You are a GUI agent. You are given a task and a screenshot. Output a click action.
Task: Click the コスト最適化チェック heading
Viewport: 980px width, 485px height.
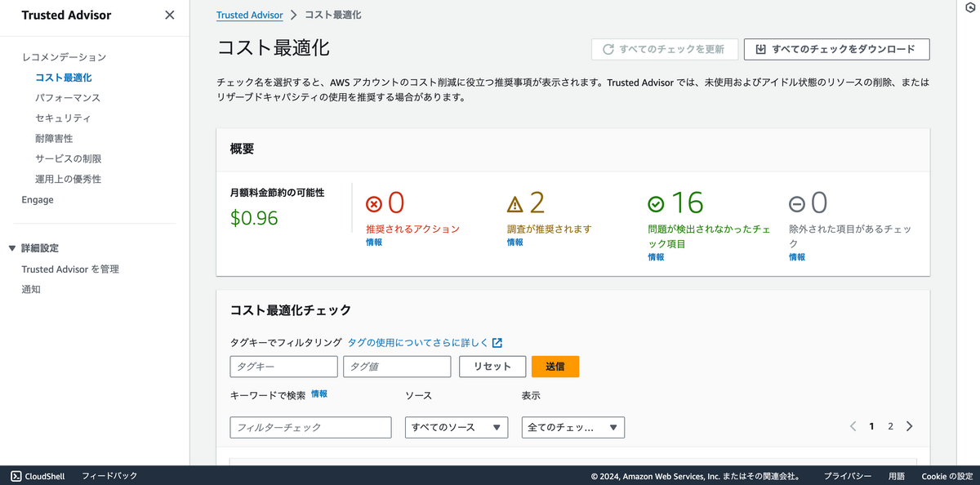click(291, 310)
